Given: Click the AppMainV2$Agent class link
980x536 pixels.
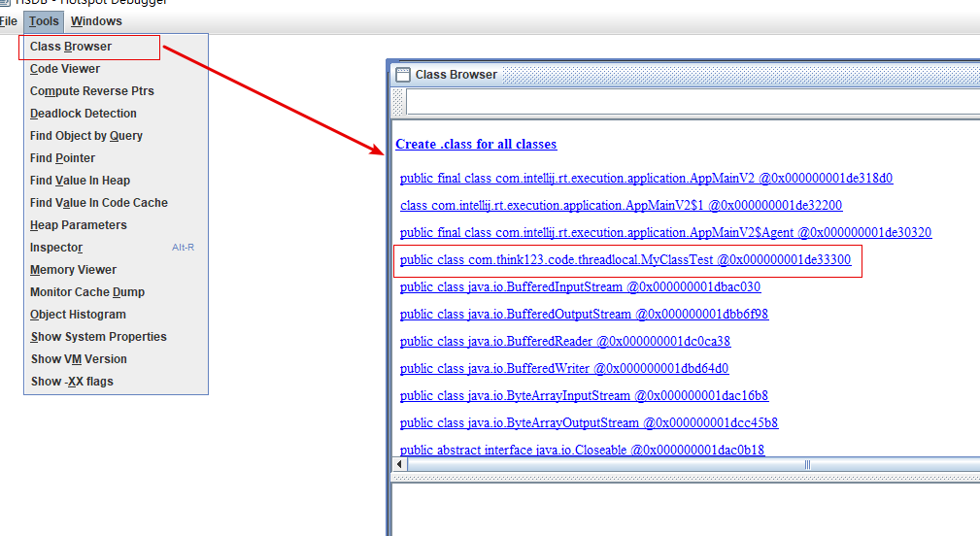Looking at the screenshot, I should (665, 233).
